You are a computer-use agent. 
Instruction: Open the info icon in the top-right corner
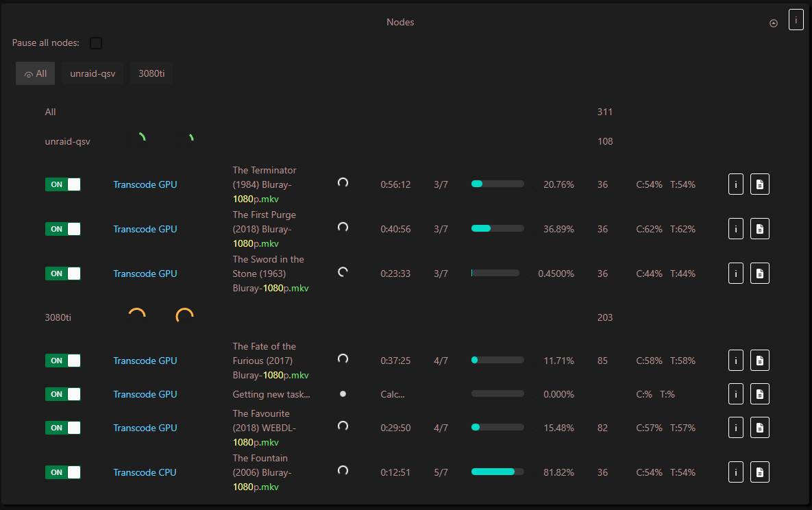(x=796, y=19)
